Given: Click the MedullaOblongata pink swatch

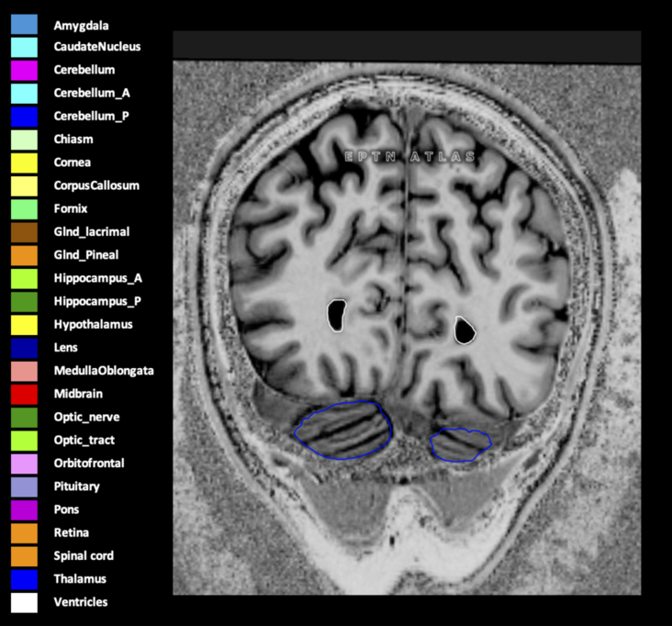Looking at the screenshot, I should pos(24,371).
